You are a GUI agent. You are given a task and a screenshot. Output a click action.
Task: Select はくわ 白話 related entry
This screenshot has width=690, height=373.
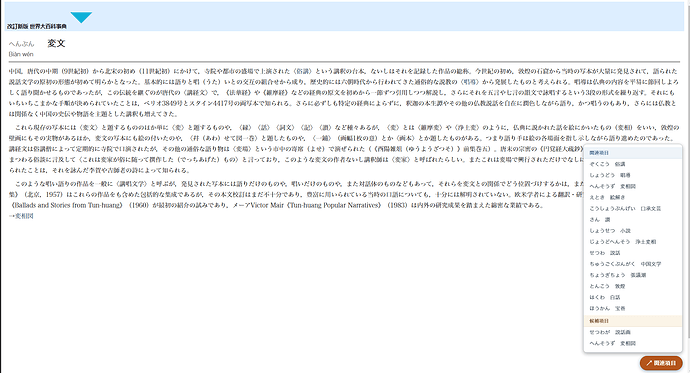(605, 297)
